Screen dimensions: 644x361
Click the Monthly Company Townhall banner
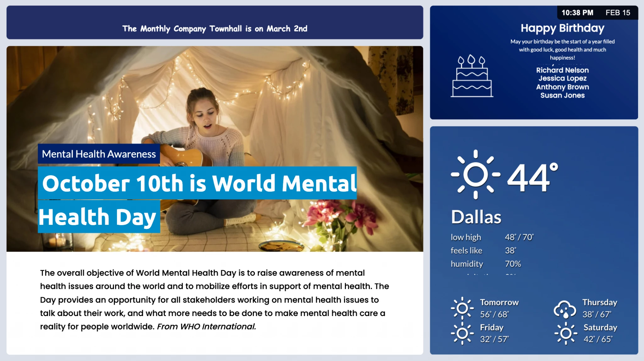tap(215, 29)
